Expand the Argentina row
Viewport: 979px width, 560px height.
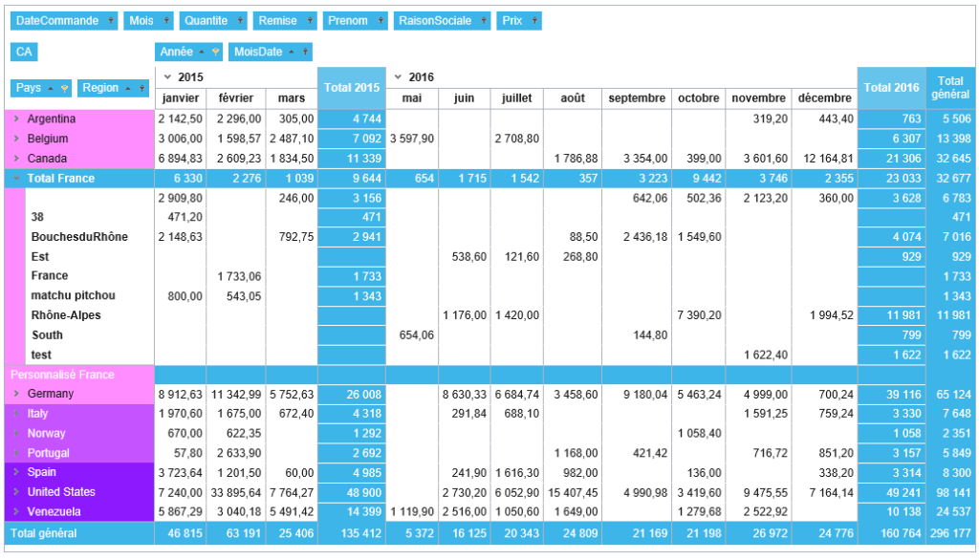(x=16, y=118)
